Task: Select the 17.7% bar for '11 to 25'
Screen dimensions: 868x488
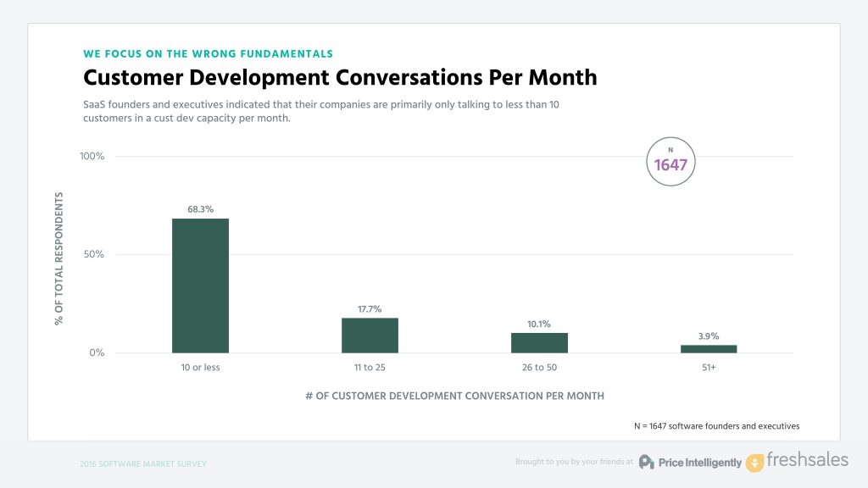Action: click(370, 335)
